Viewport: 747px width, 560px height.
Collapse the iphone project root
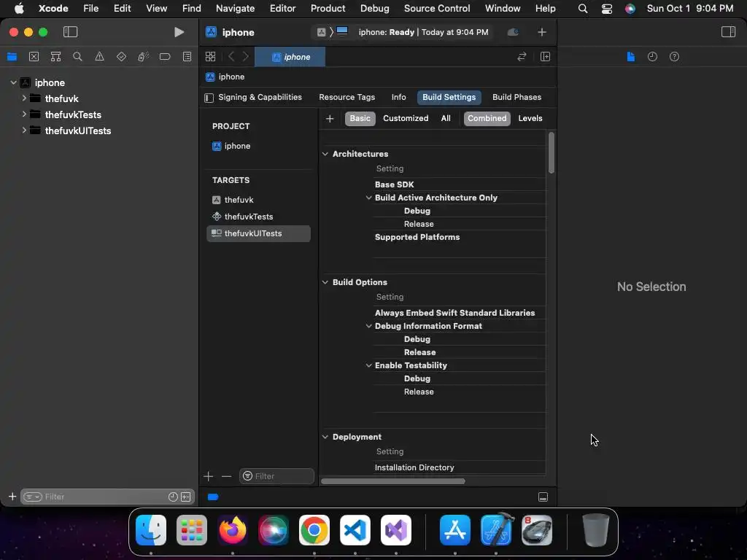[13, 82]
